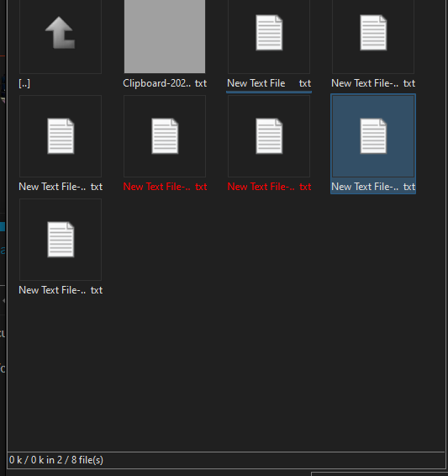Click document icon above first red-labeled file
Image resolution: width=448 pixels, height=476 pixels.
pos(165,136)
